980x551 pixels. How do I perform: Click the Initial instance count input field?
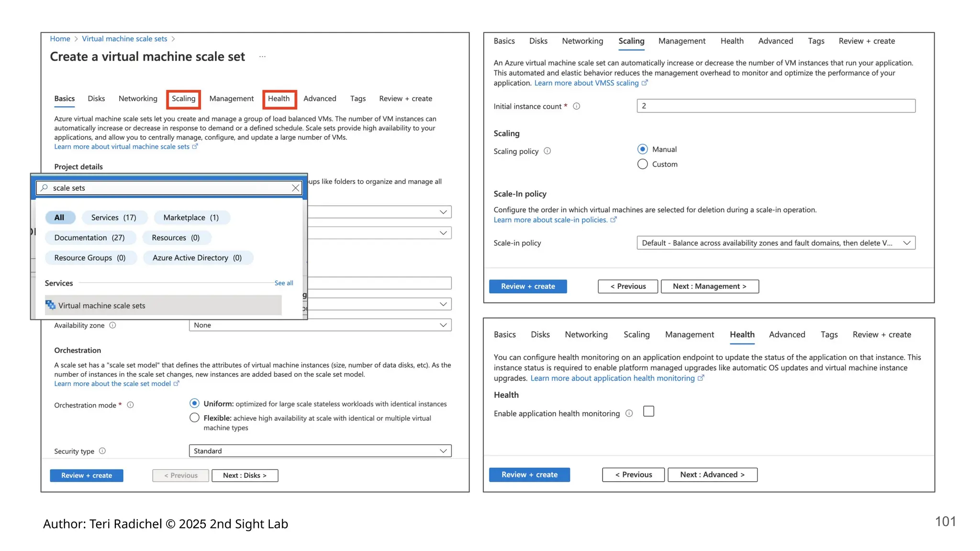point(775,106)
